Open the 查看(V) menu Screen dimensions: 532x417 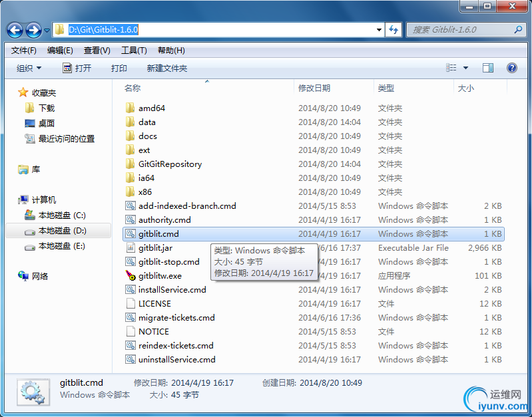(97, 51)
